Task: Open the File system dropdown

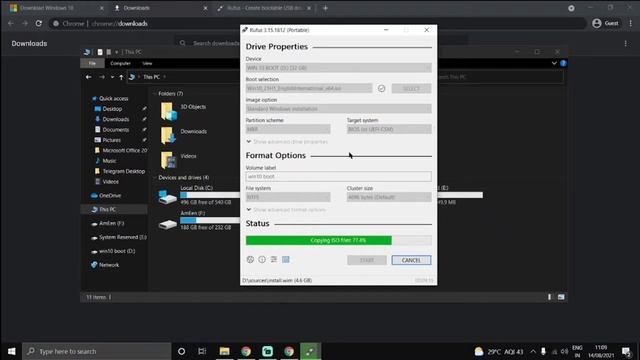Action: point(288,197)
